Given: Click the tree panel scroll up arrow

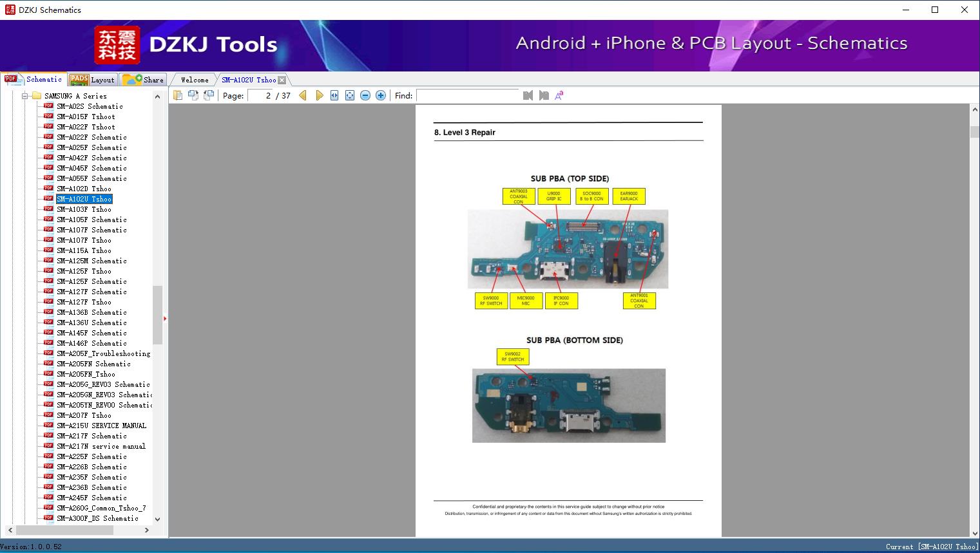Looking at the screenshot, I should 157,97.
